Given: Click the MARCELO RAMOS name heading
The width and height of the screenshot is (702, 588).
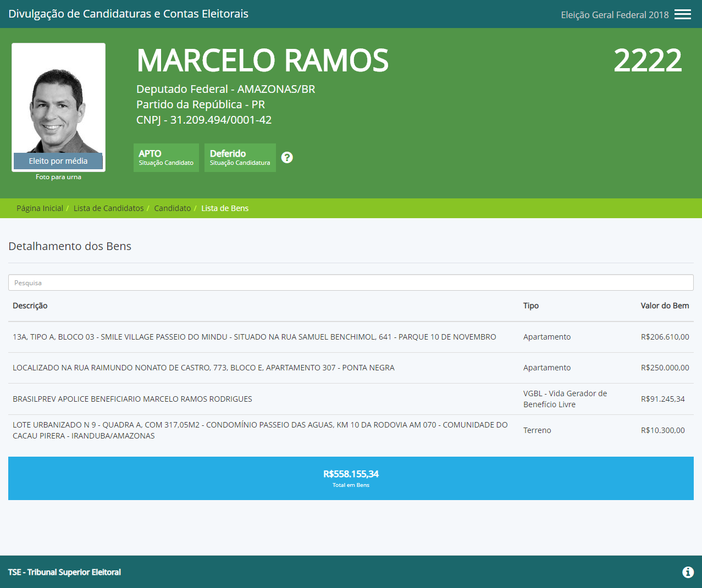Looking at the screenshot, I should 263,60.
